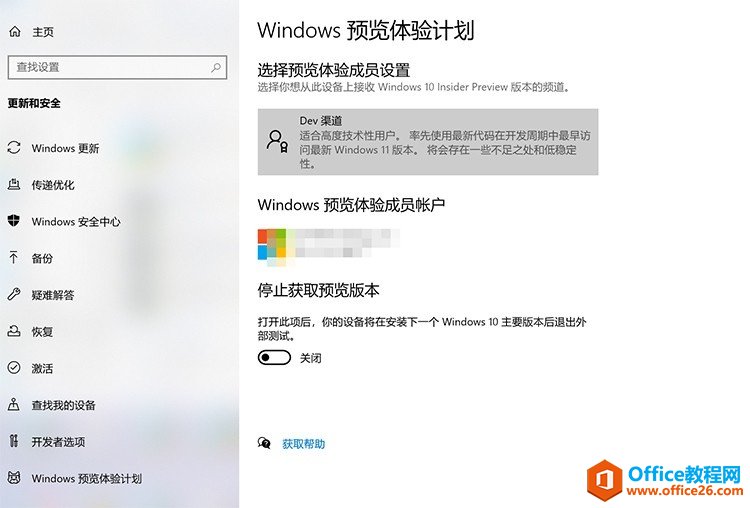
Task: Click the Windows 更新 refresh icon
Action: pos(14,148)
